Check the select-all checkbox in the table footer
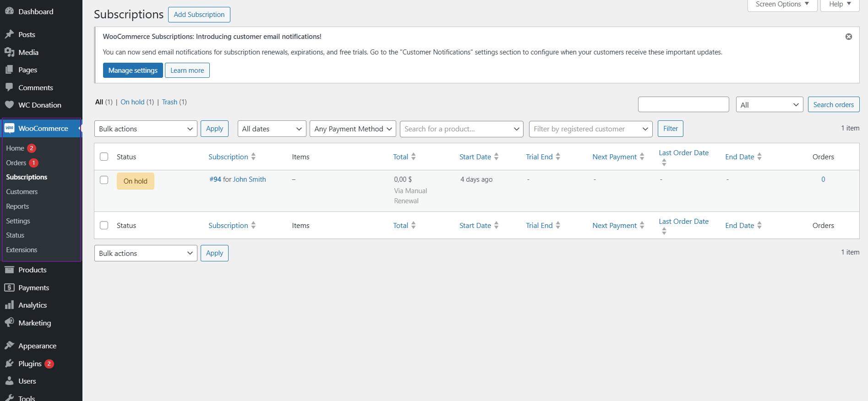 coord(104,225)
